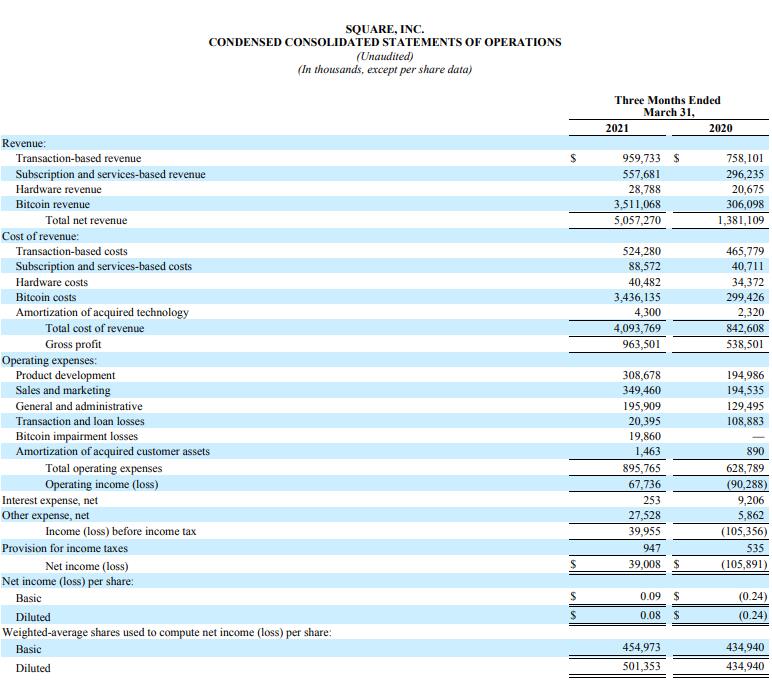Select the value 557,681
This screenshot has height=686, width=772.
click(642, 174)
